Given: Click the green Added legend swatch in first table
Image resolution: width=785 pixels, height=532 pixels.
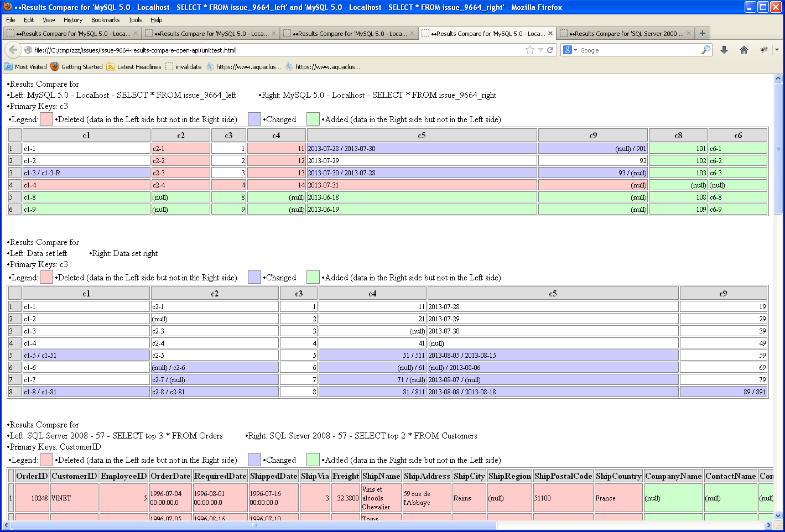Looking at the screenshot, I should [313, 119].
